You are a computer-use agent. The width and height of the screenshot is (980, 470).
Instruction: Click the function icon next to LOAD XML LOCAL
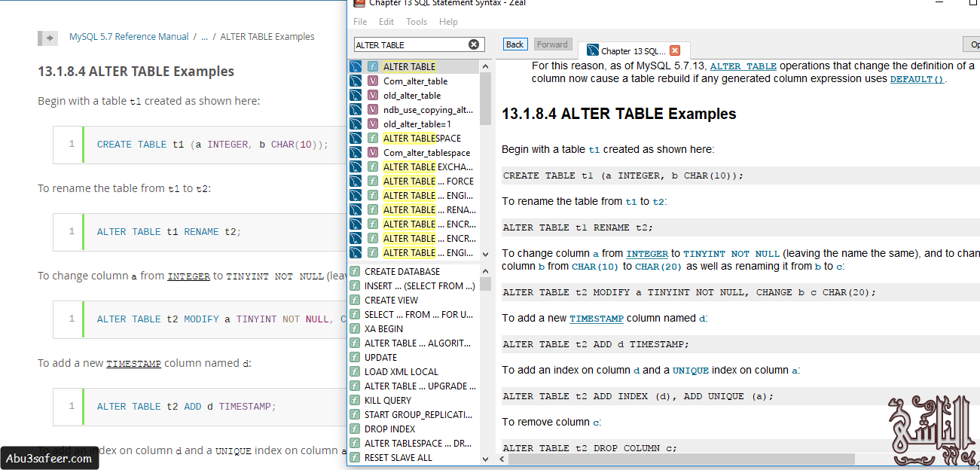pos(355,371)
